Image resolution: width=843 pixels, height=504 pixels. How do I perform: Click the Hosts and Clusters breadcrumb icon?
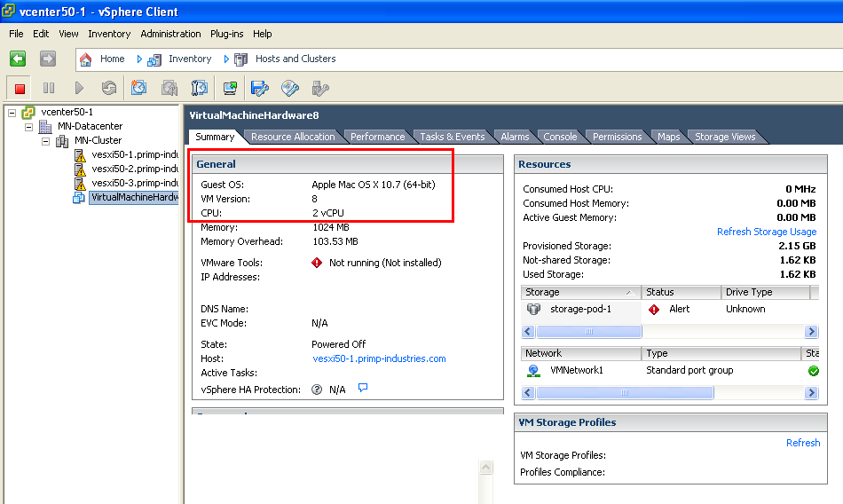tap(240, 59)
